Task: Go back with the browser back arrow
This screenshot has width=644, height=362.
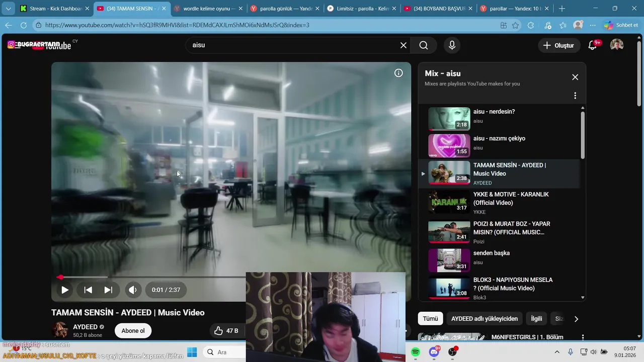Action: pyautogui.click(x=9, y=25)
